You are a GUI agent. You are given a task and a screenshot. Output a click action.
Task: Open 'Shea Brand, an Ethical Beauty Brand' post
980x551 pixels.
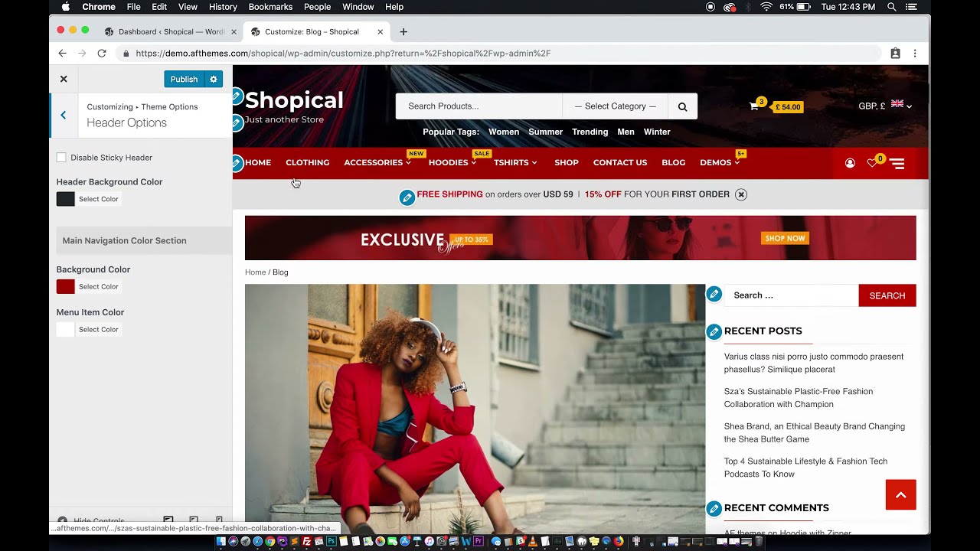click(815, 432)
